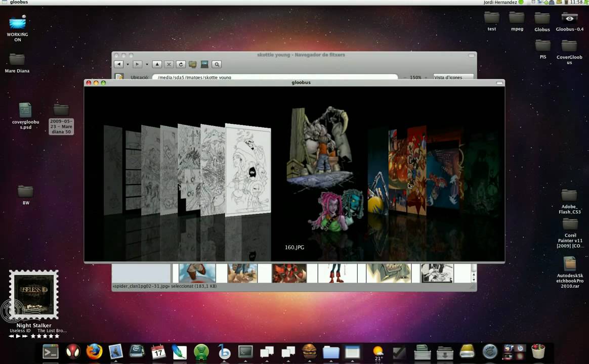Screen dimensions: 589x364
Task: Select the frontmost pencil sketch cover on left
Action: [x=248, y=170]
